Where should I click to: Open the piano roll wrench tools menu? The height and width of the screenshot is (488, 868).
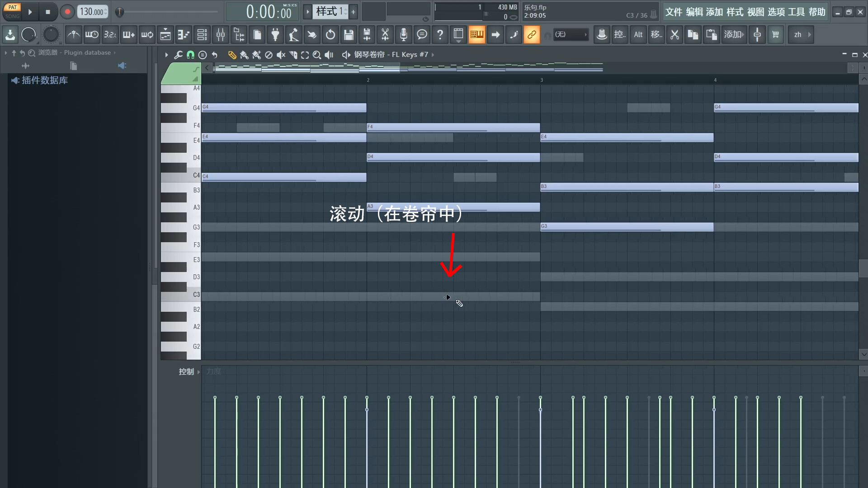(x=178, y=55)
